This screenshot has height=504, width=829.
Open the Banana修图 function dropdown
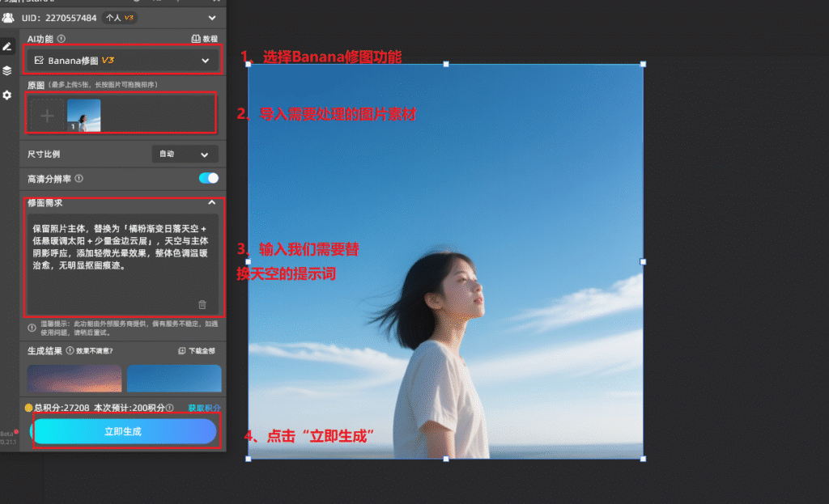(x=123, y=60)
